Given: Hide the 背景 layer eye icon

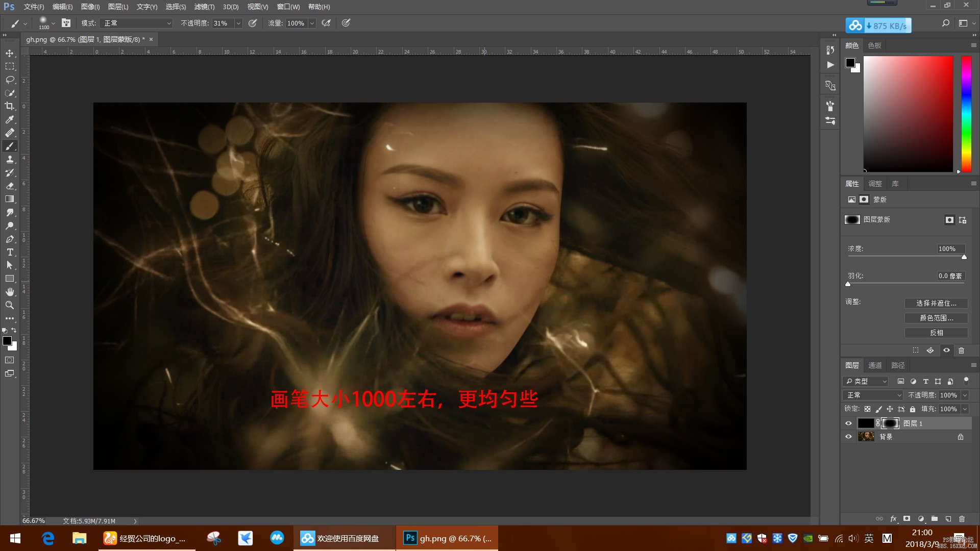Looking at the screenshot, I should pyautogui.click(x=848, y=437).
